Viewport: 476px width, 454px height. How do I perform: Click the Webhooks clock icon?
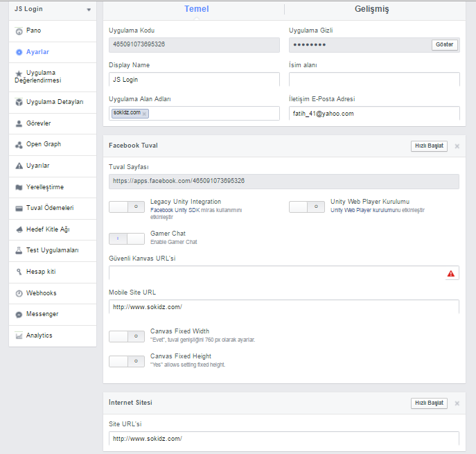click(x=19, y=293)
